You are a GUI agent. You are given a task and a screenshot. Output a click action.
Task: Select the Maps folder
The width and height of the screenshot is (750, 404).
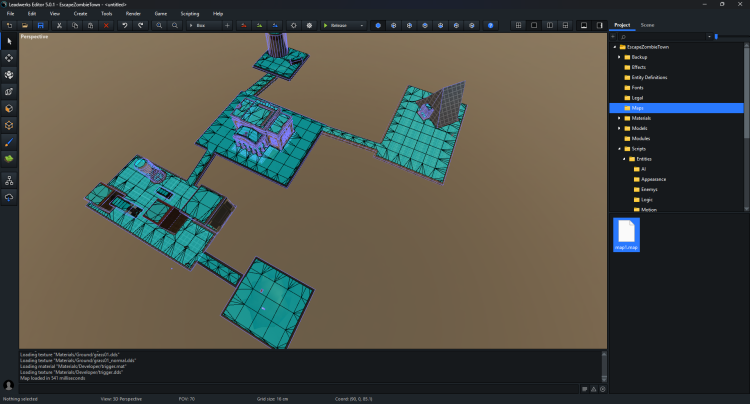638,108
